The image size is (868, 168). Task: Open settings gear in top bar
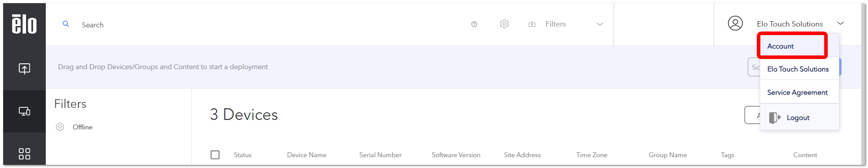tap(504, 24)
